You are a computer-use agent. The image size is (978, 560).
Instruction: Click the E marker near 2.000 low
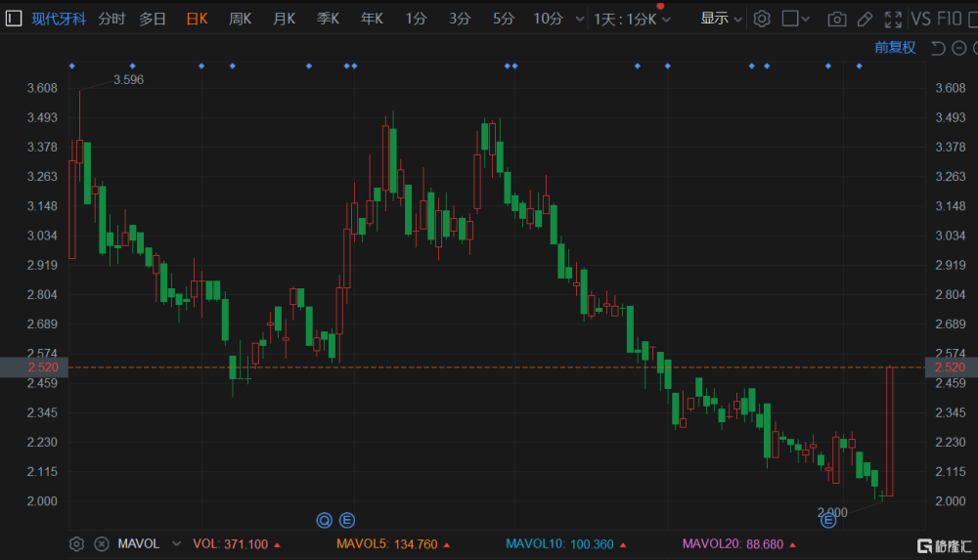coord(828,520)
